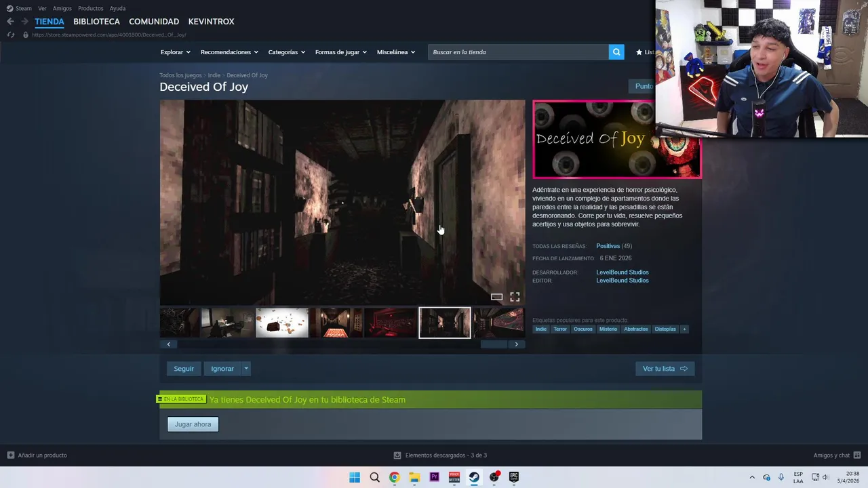Click the store URL address bar
This screenshot has width=868, height=488.
coord(108,35)
